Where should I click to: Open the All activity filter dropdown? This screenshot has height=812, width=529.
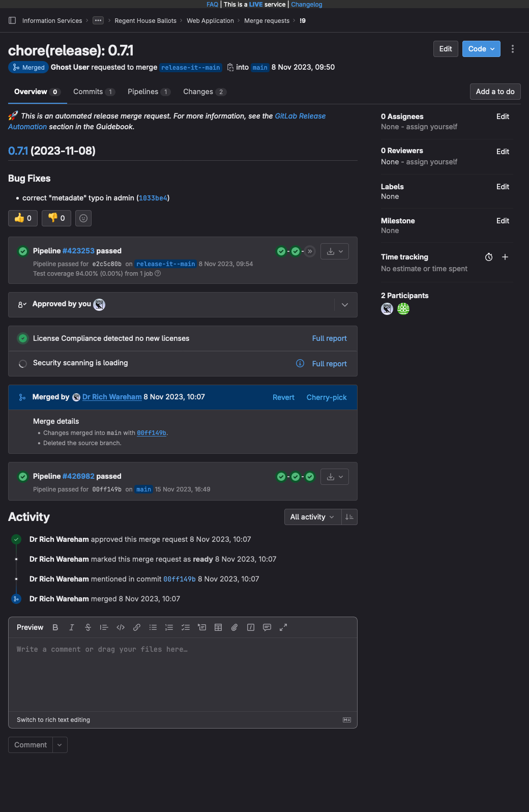pyautogui.click(x=312, y=517)
